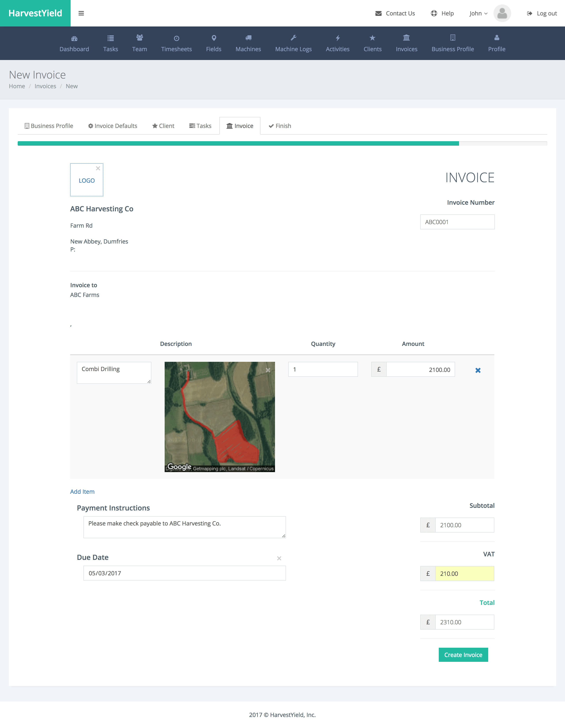The image size is (565, 728).
Task: Open the Clients section icon
Action: (x=372, y=38)
